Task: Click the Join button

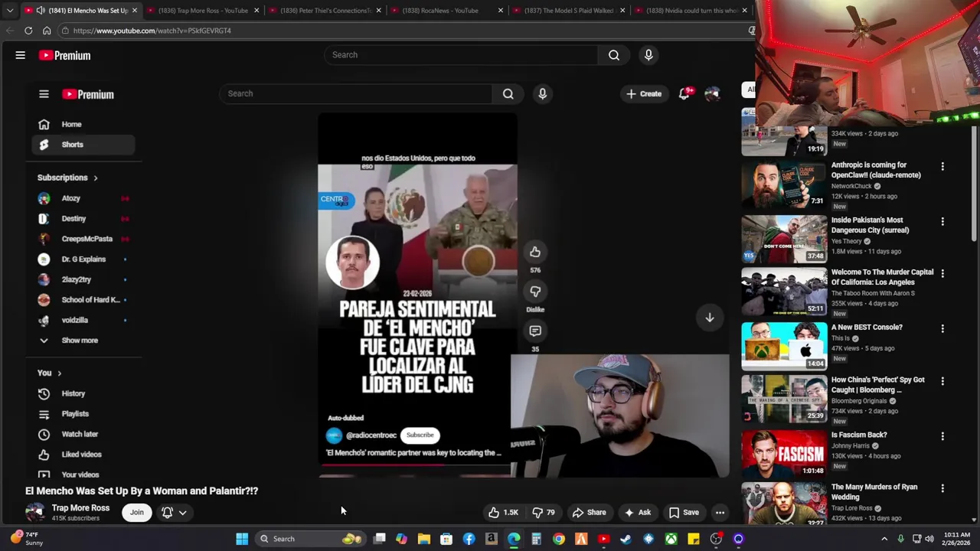Action: (x=137, y=513)
